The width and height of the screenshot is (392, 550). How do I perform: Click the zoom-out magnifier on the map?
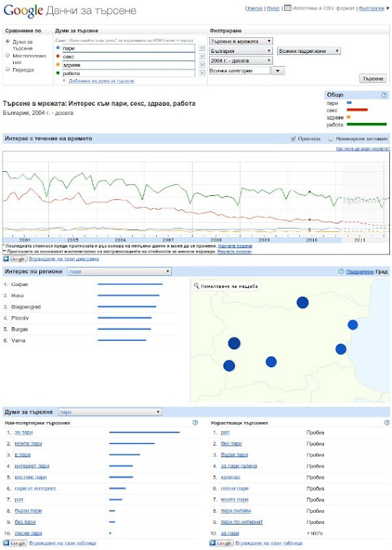click(196, 286)
